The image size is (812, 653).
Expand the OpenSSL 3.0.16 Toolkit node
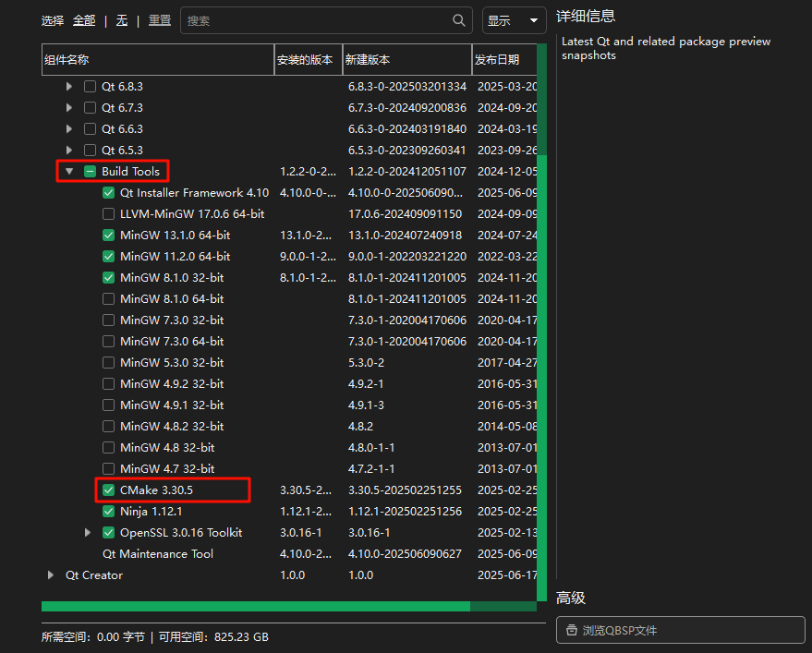coord(88,533)
